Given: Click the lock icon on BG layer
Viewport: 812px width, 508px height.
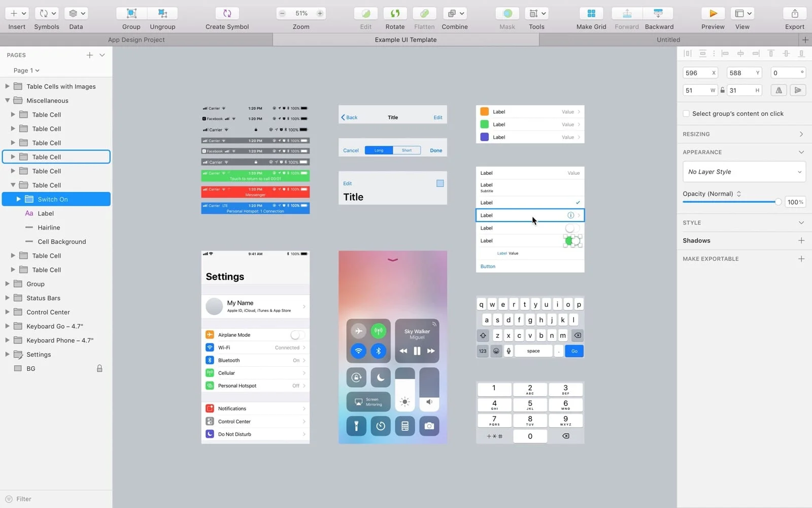Looking at the screenshot, I should [99, 368].
